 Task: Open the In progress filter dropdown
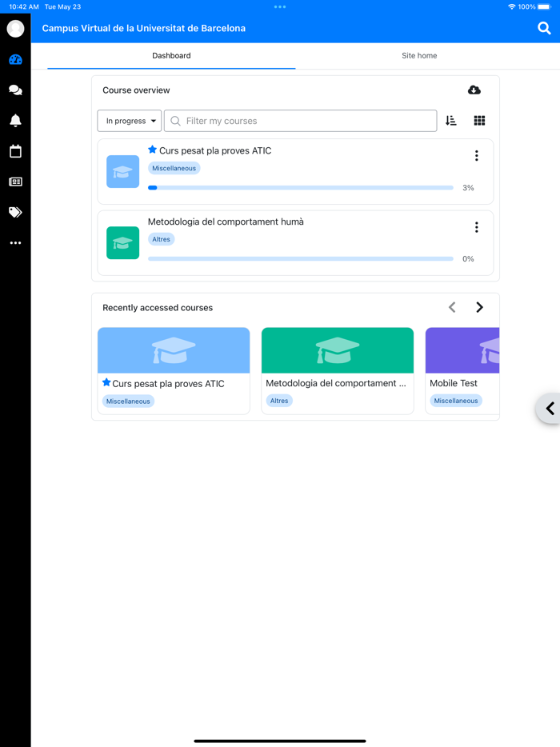pyautogui.click(x=130, y=121)
